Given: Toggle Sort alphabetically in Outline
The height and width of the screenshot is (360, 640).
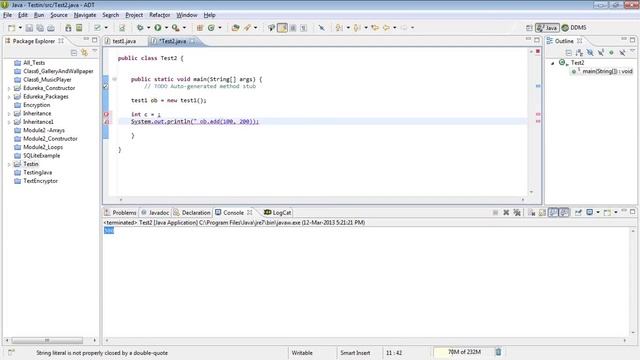Looking at the screenshot, I should 579,53.
